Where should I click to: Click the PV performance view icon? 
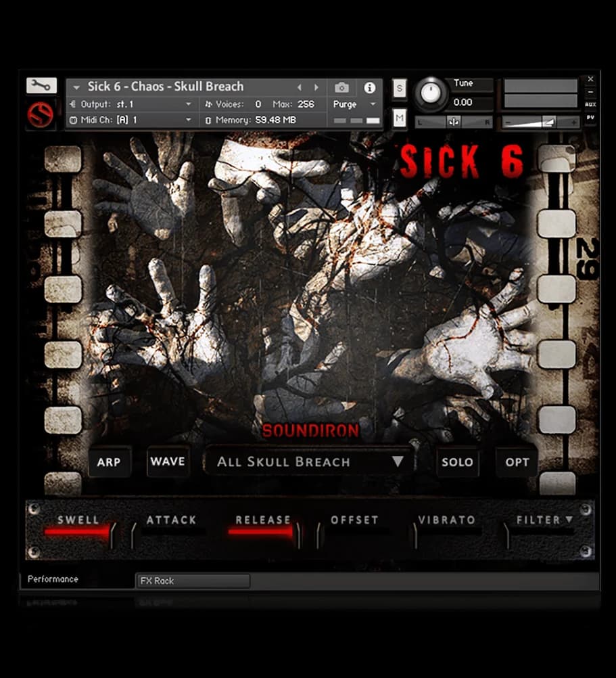tap(589, 116)
